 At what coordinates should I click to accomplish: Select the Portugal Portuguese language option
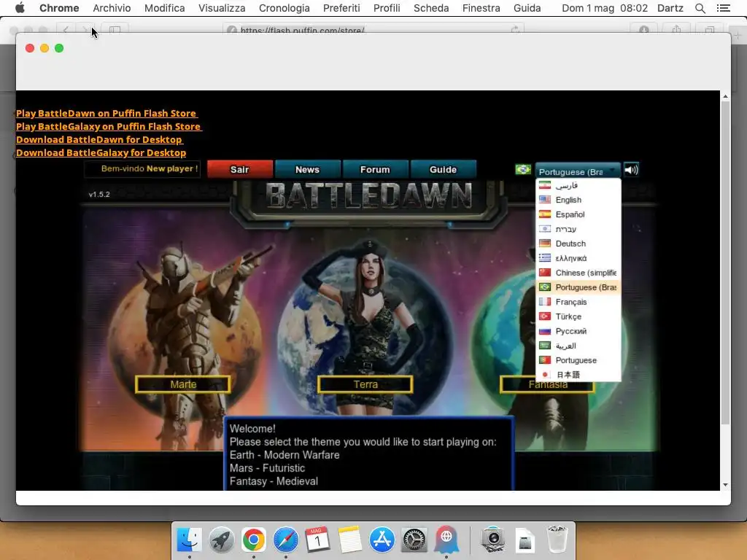pos(578,360)
